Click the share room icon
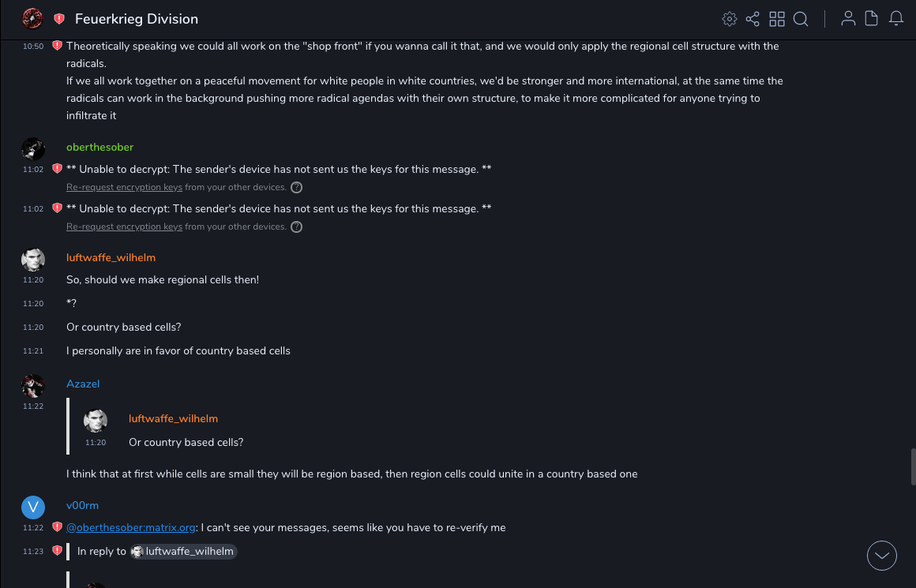Screen dimensions: 916x588 pyautogui.click(x=753, y=19)
